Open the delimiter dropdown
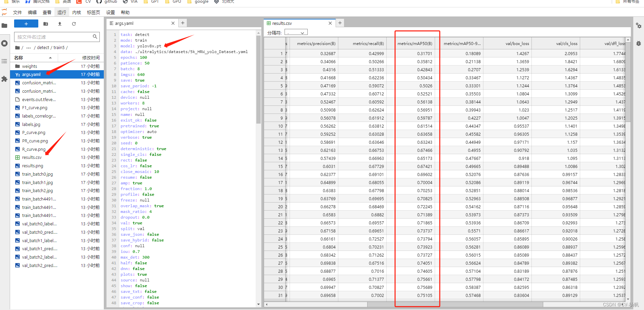 tap(296, 33)
